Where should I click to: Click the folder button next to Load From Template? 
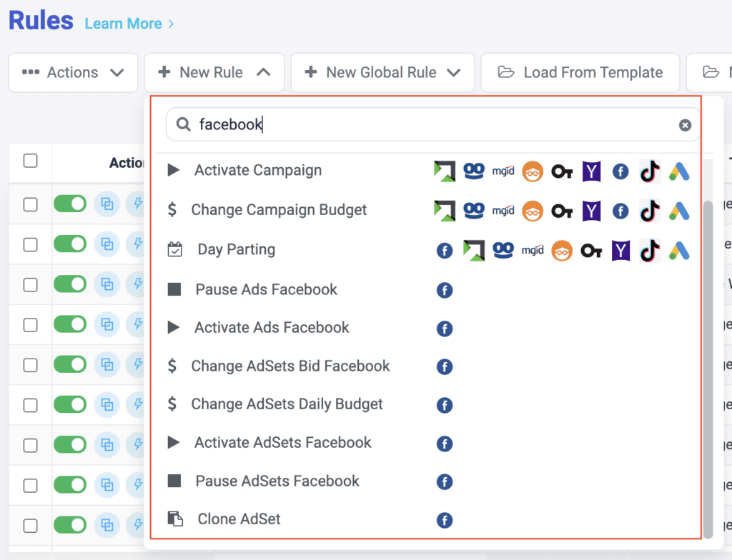pos(711,72)
